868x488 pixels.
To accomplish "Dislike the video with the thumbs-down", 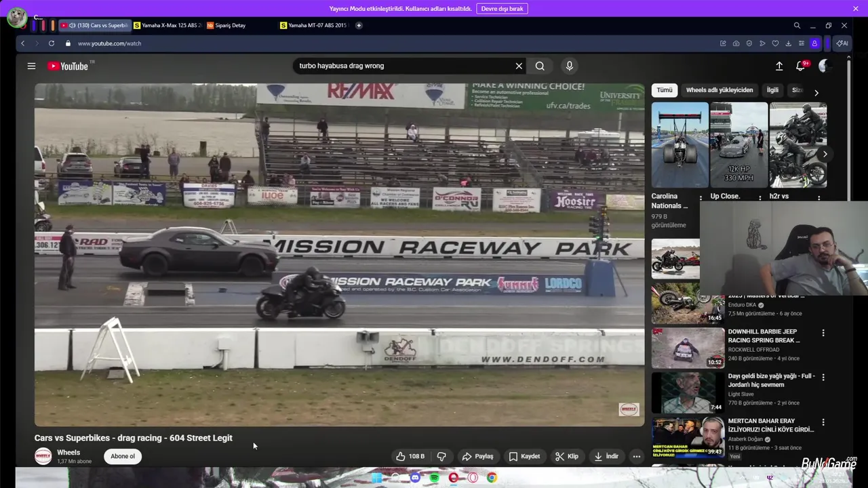I will pyautogui.click(x=441, y=456).
